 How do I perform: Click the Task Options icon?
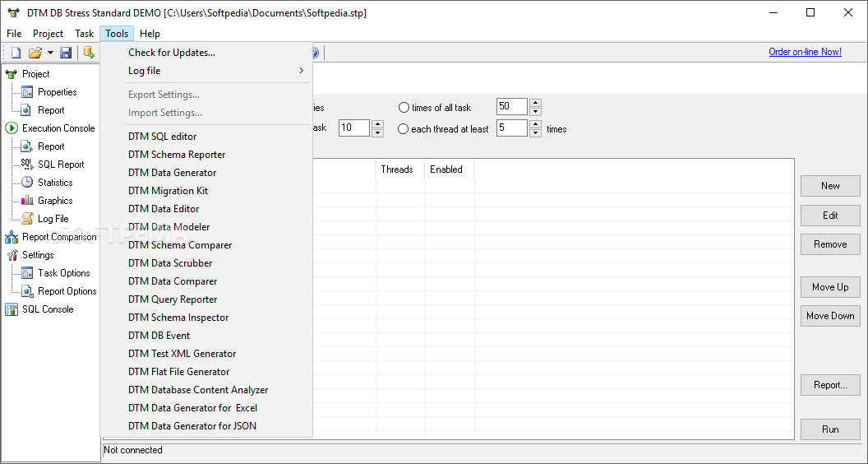click(27, 273)
